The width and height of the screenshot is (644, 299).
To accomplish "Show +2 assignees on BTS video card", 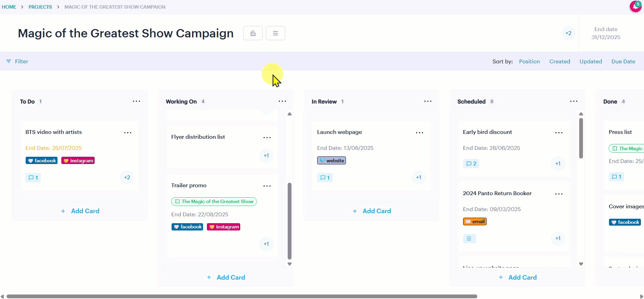I will [x=127, y=178].
